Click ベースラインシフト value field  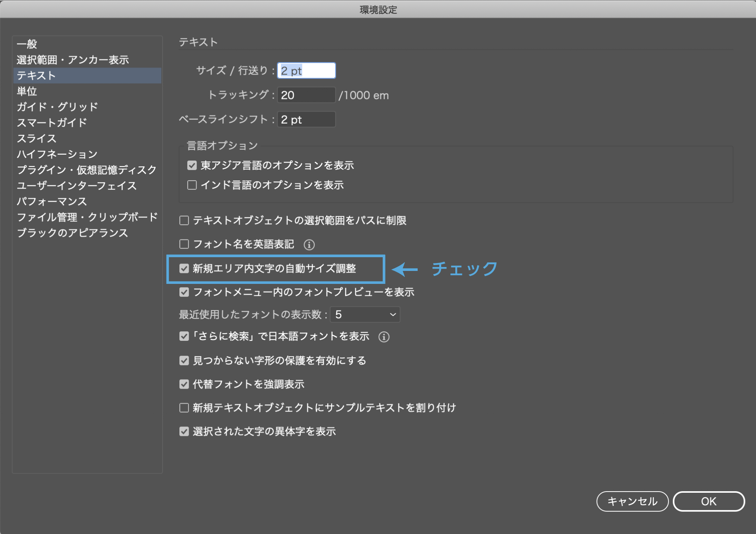307,119
